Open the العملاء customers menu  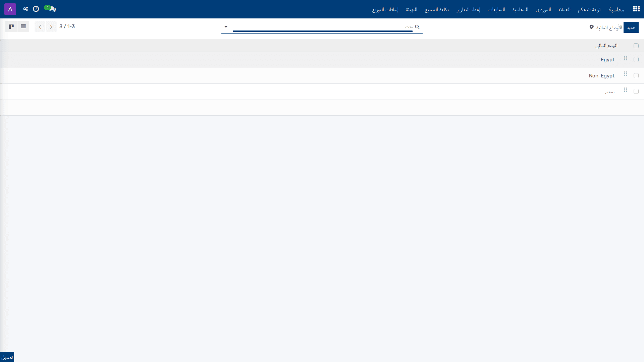[x=564, y=9]
